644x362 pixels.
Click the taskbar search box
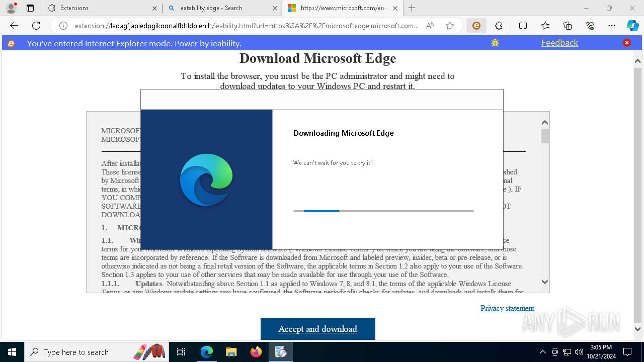(x=97, y=352)
